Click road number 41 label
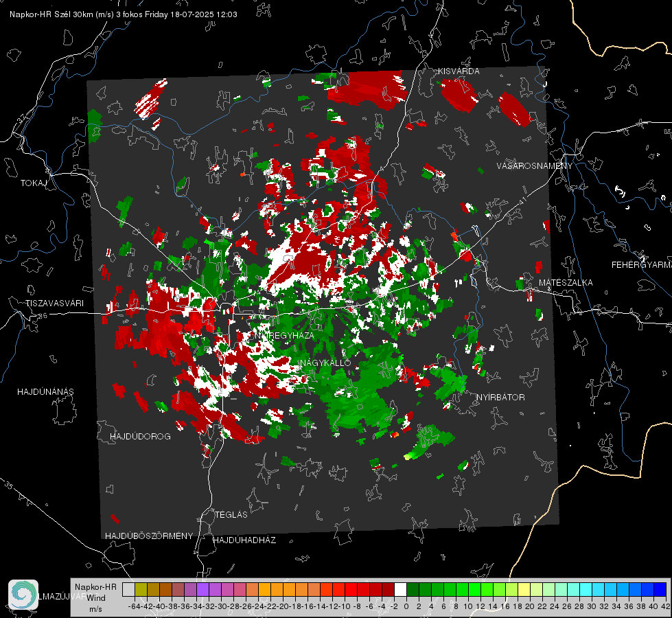 522,200
